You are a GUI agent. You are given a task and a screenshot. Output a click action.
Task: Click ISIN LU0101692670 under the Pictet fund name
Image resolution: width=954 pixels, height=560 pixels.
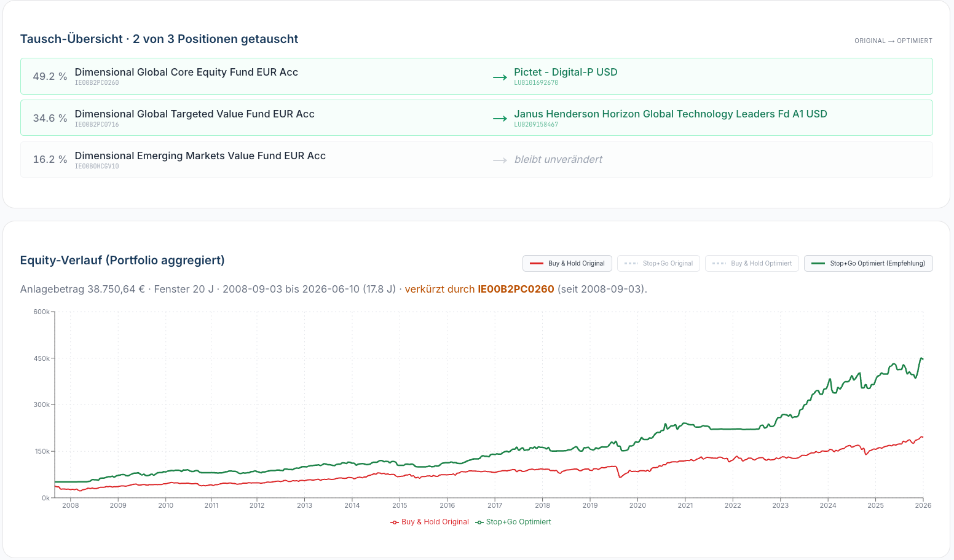[x=536, y=82]
